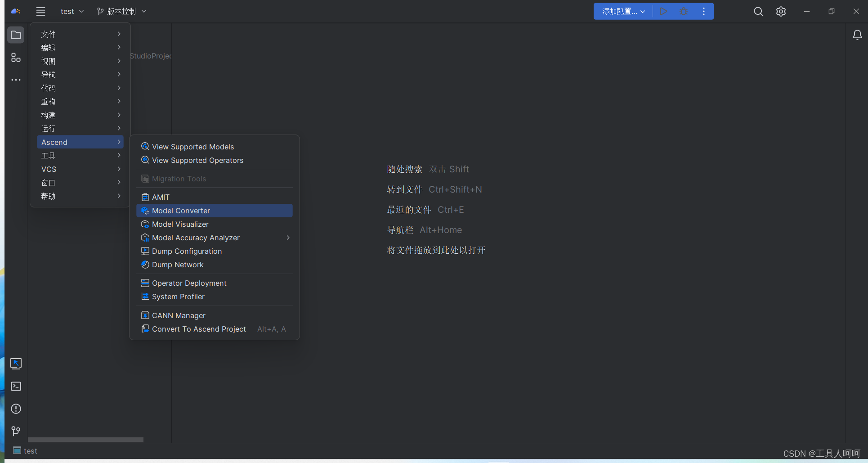Expand the test project dropdown
This screenshot has width=868, height=463.
72,12
